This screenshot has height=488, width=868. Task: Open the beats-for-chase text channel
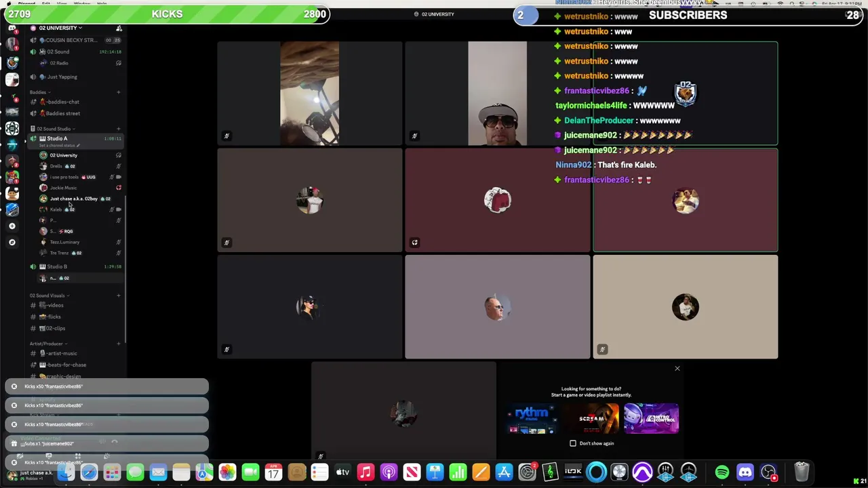[x=75, y=365]
